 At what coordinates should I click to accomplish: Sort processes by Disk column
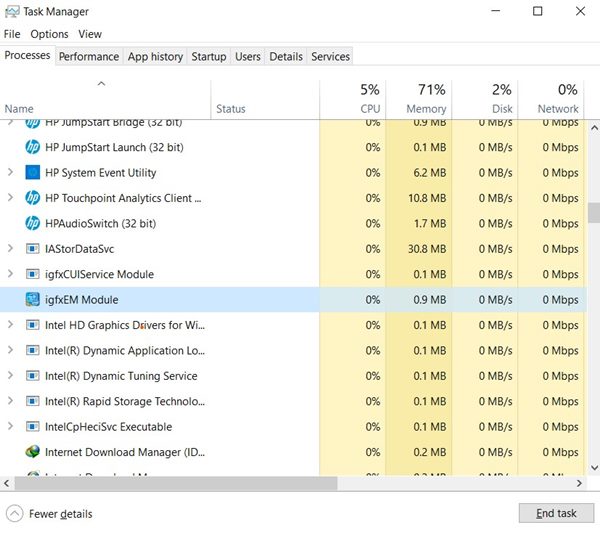point(485,99)
